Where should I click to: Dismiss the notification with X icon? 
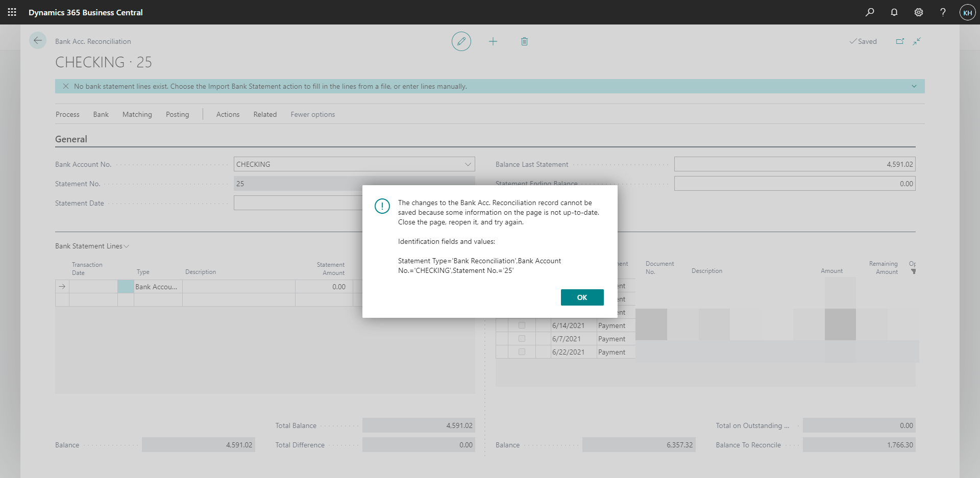click(x=66, y=86)
